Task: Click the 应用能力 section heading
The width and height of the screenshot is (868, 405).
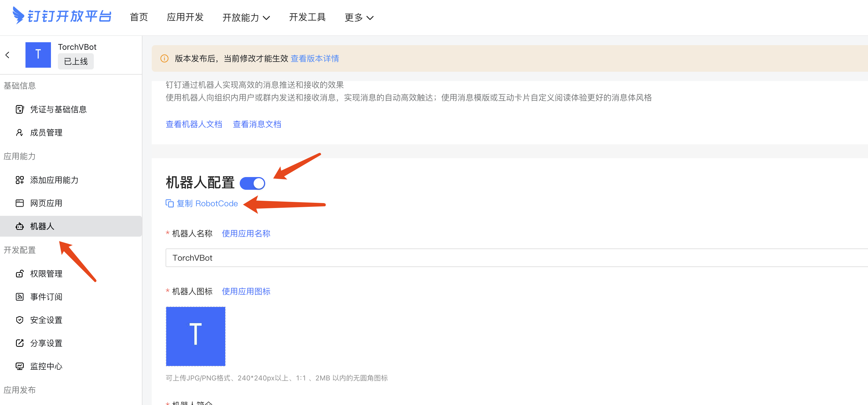Action: pos(20,156)
